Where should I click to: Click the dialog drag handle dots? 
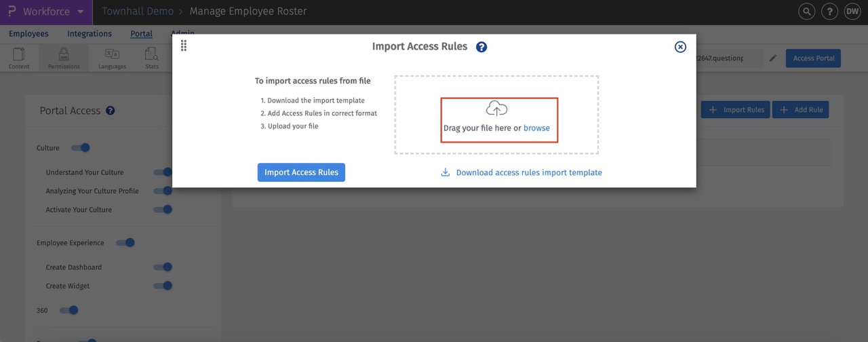pyautogui.click(x=184, y=45)
